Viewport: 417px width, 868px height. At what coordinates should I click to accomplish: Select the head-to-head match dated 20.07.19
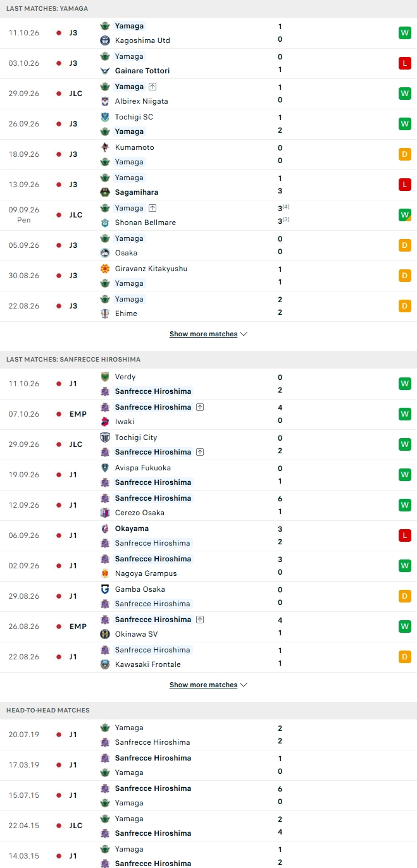[208, 735]
